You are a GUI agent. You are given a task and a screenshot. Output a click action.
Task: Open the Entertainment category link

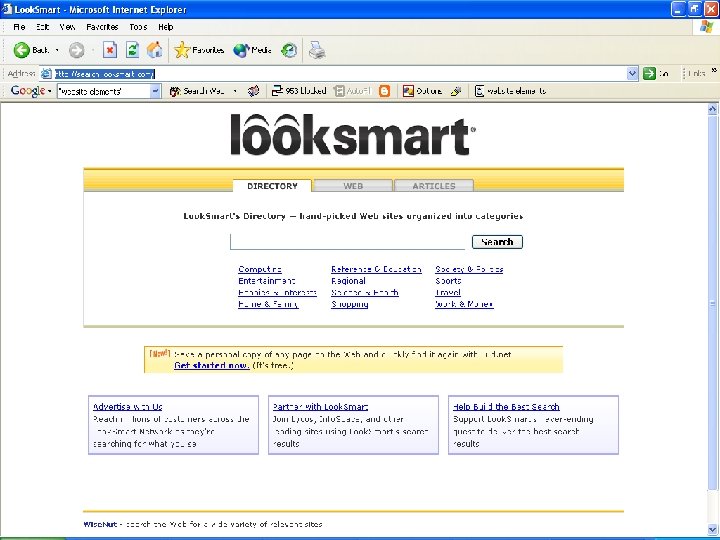(266, 281)
